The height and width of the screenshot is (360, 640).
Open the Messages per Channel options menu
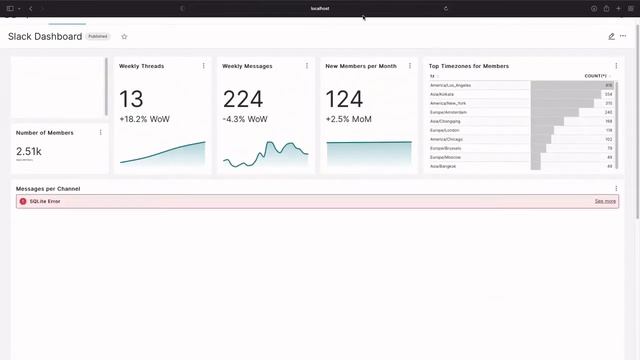(x=616, y=189)
